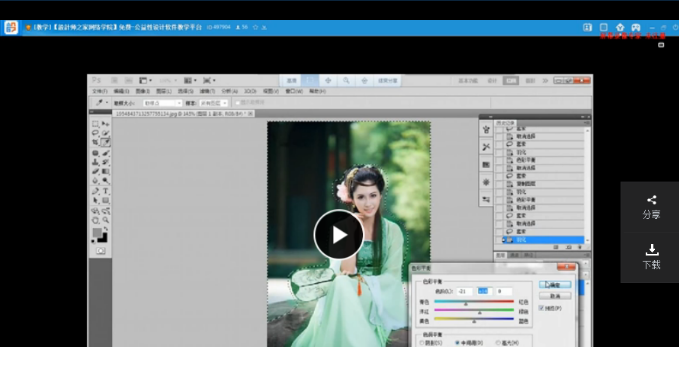Select the Pen tool
679x370 pixels.
95,191
